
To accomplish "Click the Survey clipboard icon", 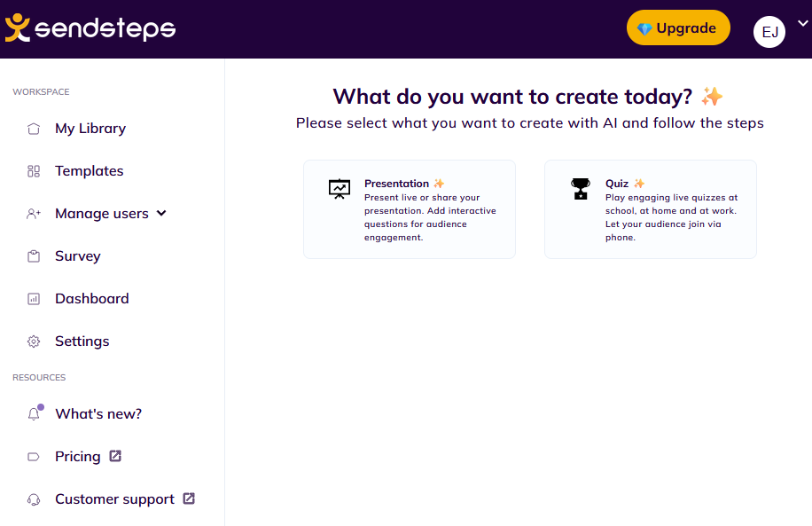I will click(34, 256).
